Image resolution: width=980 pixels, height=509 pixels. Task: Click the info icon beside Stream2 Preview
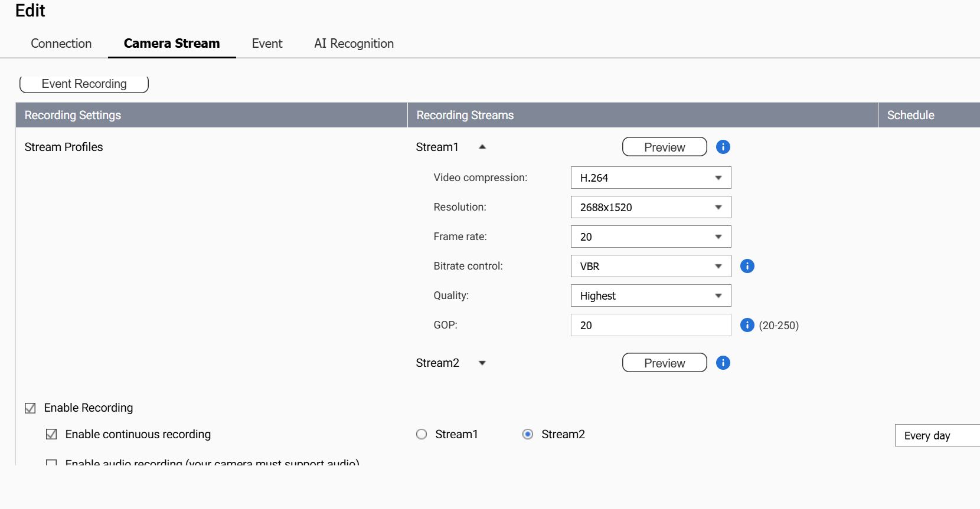[723, 363]
